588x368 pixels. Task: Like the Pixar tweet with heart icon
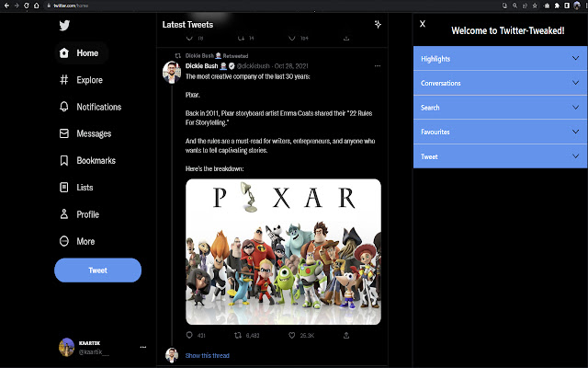pos(292,335)
